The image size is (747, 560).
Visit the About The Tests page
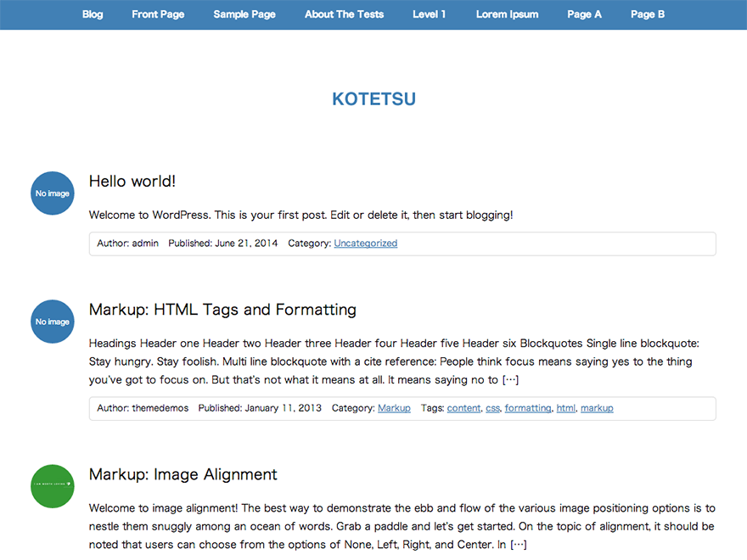(x=344, y=14)
